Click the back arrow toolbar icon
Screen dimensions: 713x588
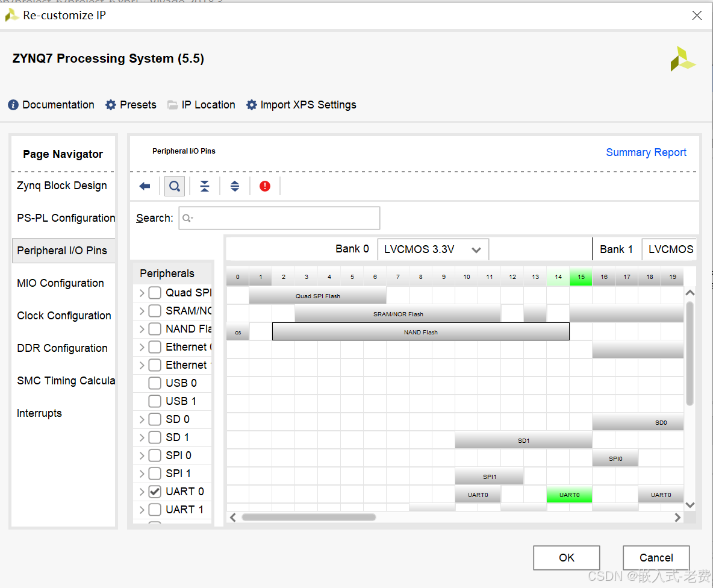click(145, 186)
